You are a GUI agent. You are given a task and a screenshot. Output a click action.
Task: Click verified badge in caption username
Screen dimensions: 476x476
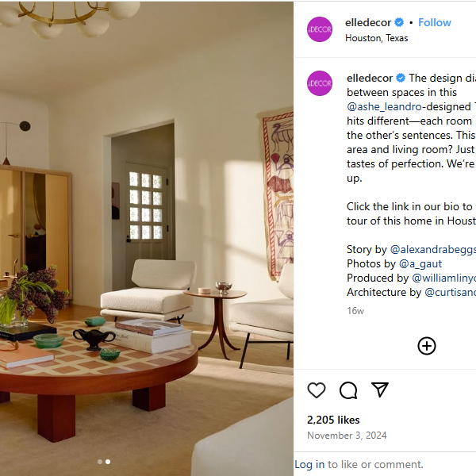pos(401,78)
